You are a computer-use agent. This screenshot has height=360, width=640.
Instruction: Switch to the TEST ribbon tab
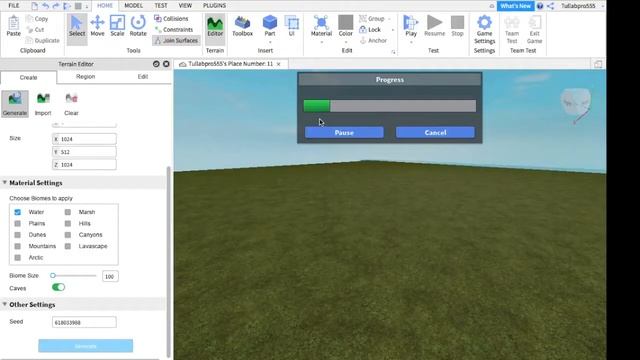[161, 6]
